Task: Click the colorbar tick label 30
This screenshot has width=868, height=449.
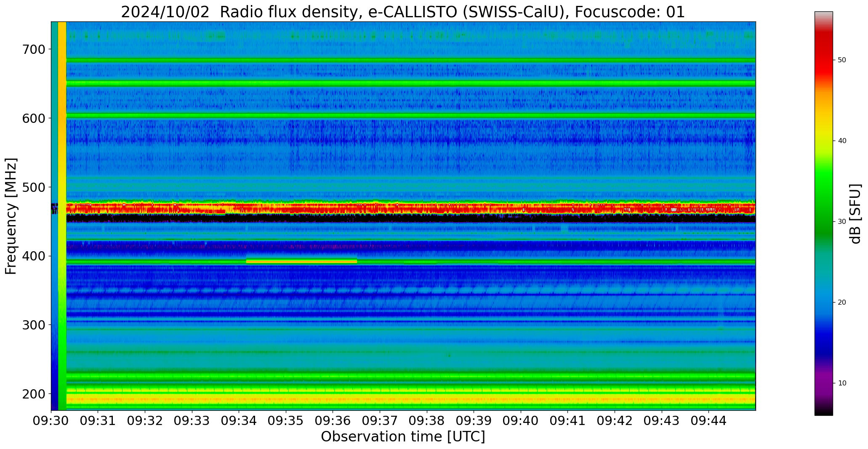Action: click(841, 222)
